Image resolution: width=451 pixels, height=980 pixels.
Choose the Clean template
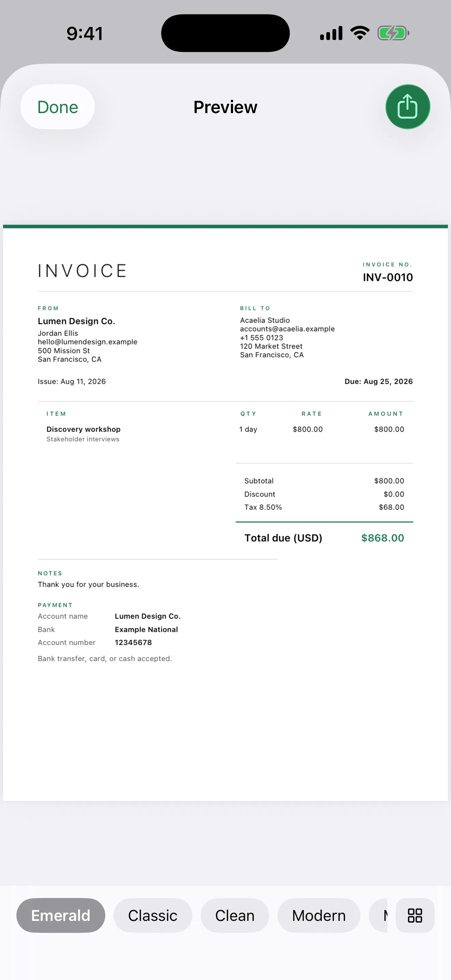pyautogui.click(x=235, y=915)
